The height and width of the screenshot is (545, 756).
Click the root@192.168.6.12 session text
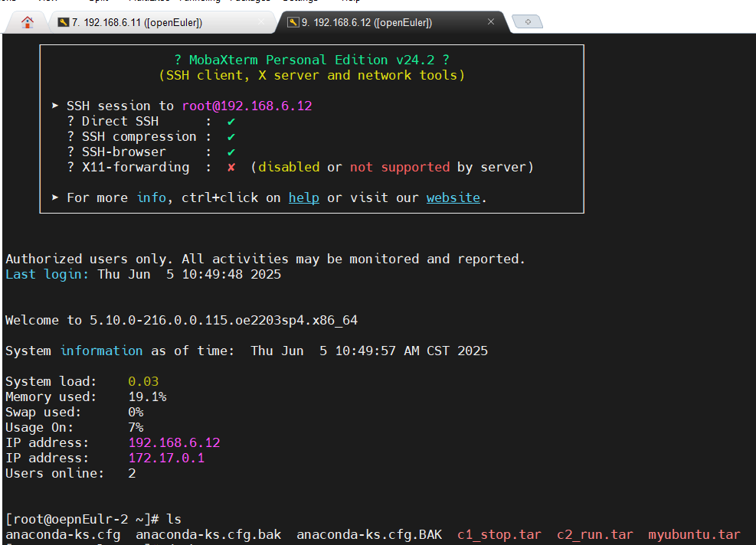coord(247,106)
